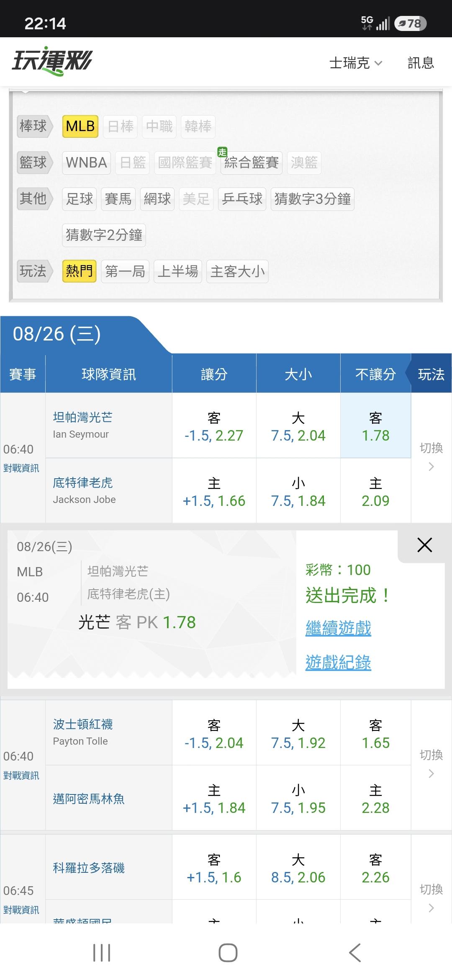
Task: Open 猜數字3分鐘 game
Action: (x=313, y=199)
